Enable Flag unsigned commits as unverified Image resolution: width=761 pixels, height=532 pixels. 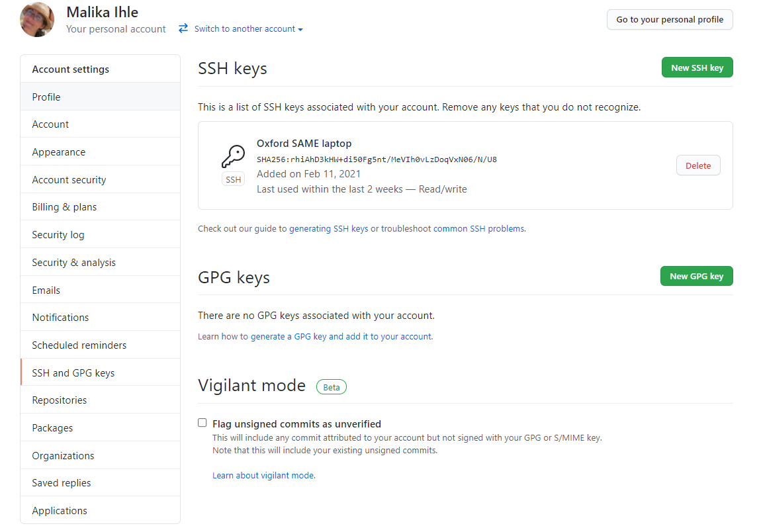202,422
